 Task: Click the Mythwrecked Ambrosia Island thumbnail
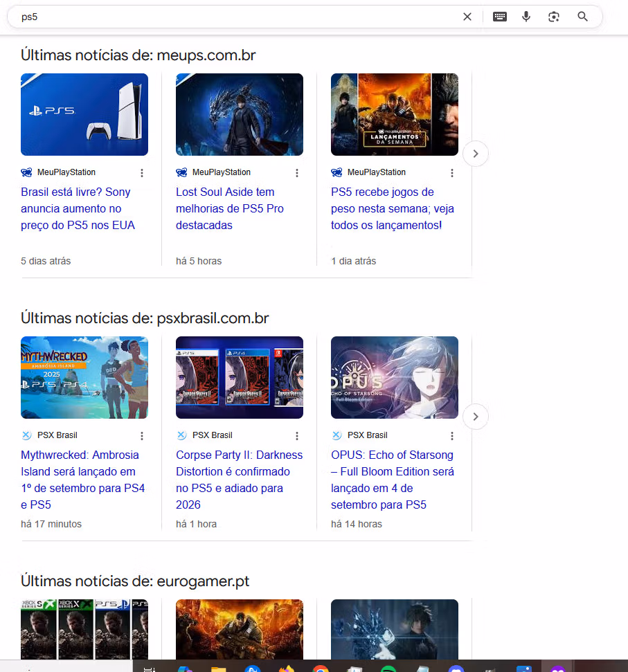(x=84, y=377)
